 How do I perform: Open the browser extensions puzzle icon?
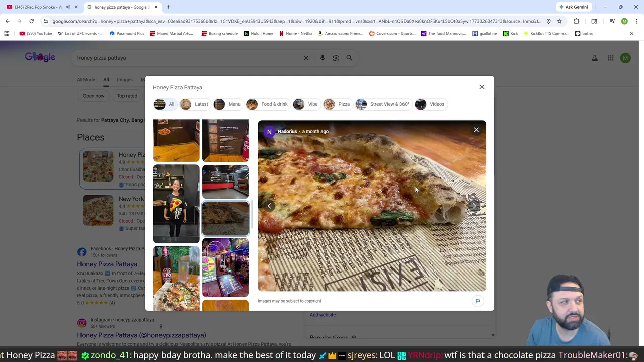[577, 21]
